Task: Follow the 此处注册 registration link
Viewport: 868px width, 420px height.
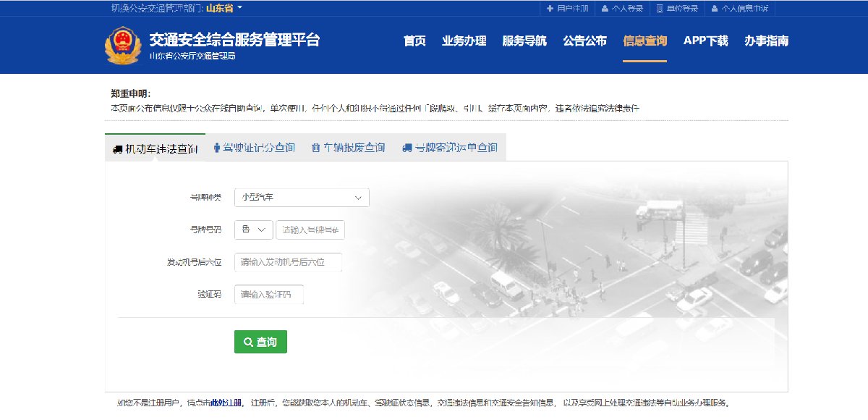Action: (226, 403)
